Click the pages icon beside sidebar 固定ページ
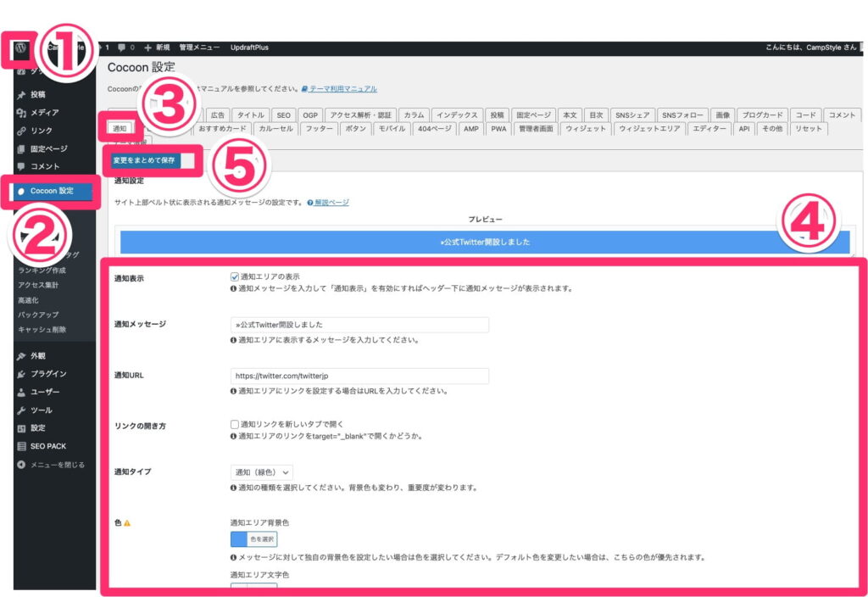868x597 pixels. pos(21,149)
